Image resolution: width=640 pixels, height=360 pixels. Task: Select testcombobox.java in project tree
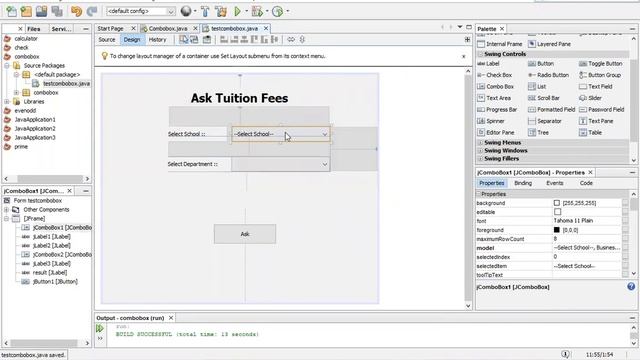click(67, 84)
